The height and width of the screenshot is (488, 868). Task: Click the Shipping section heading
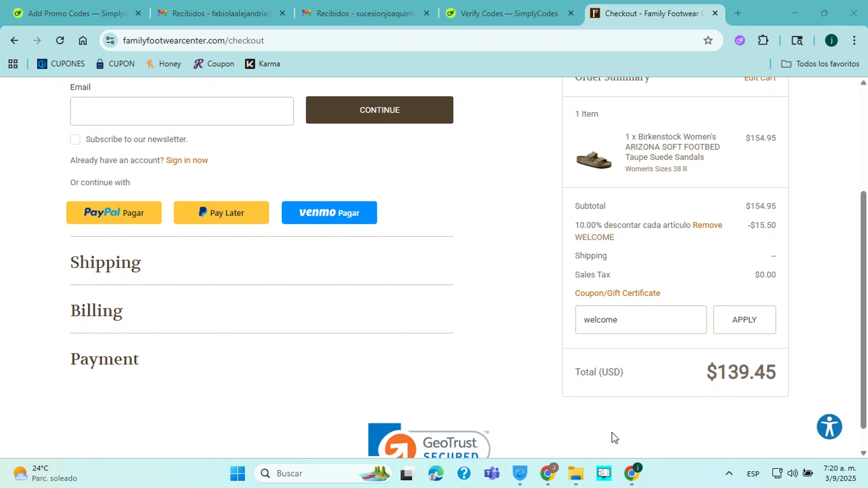point(105,262)
